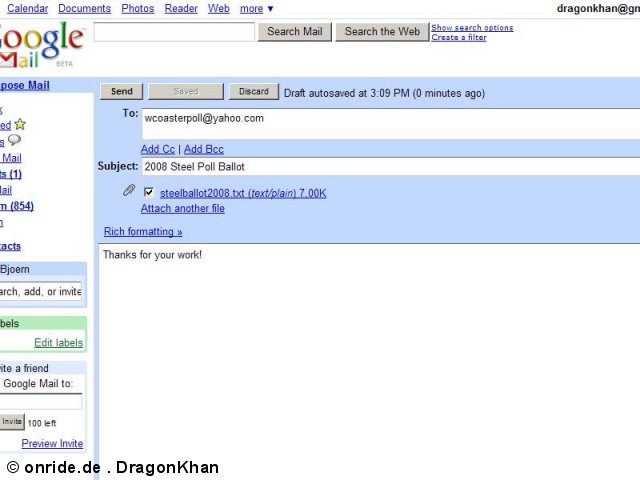640x480 pixels.
Task: Click the invite-a-friend email field
Action: pyautogui.click(x=41, y=401)
